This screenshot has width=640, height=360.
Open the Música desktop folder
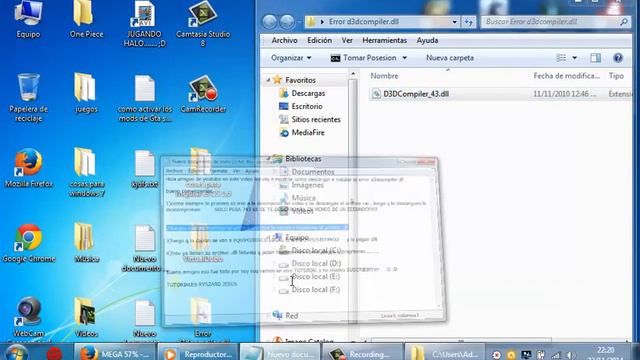(86, 243)
